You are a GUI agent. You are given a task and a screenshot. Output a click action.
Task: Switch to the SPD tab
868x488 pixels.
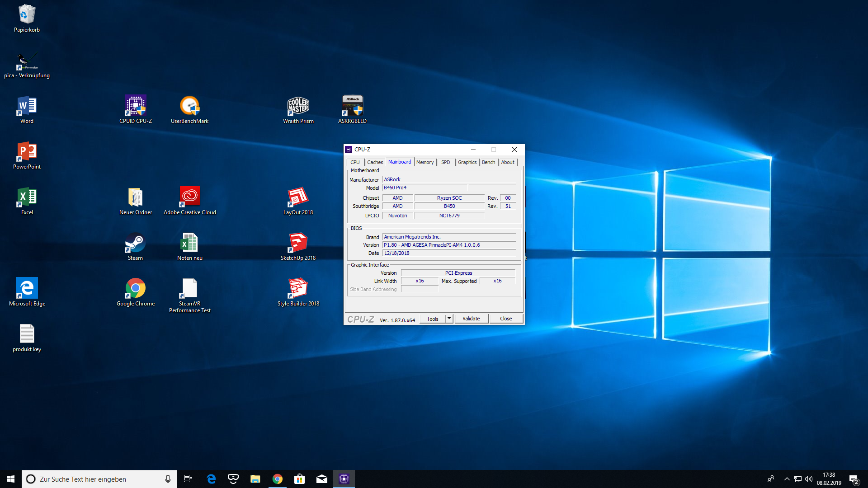click(446, 162)
